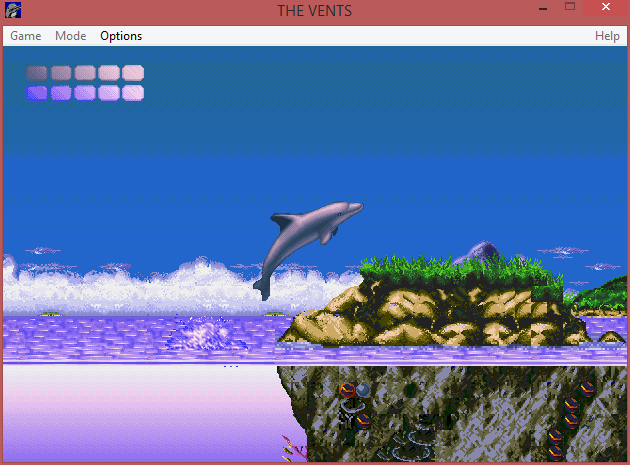Open the Options menu
This screenshot has height=465, width=630.
121,36
